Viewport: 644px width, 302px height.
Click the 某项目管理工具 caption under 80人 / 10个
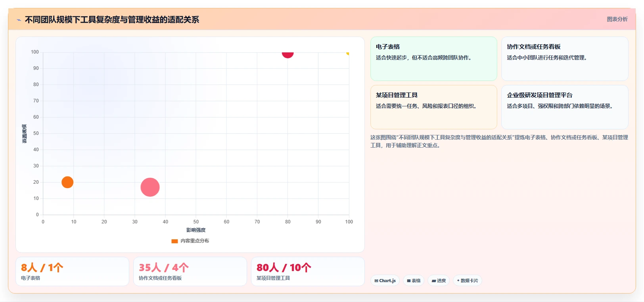pyautogui.click(x=273, y=278)
